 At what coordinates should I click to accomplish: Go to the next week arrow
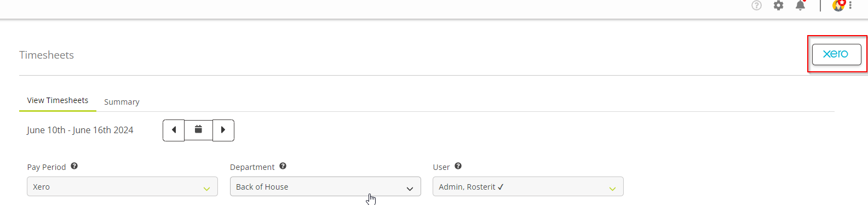(223, 130)
